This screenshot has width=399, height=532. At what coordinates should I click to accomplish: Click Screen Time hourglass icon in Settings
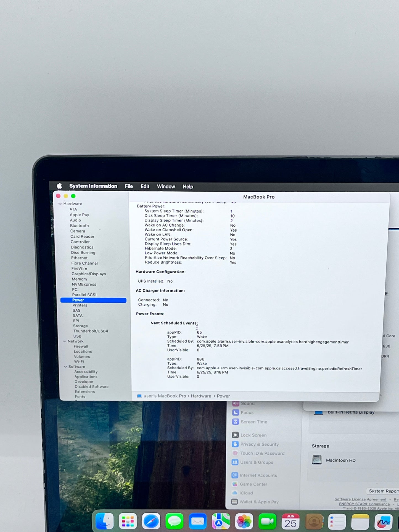coord(235,422)
